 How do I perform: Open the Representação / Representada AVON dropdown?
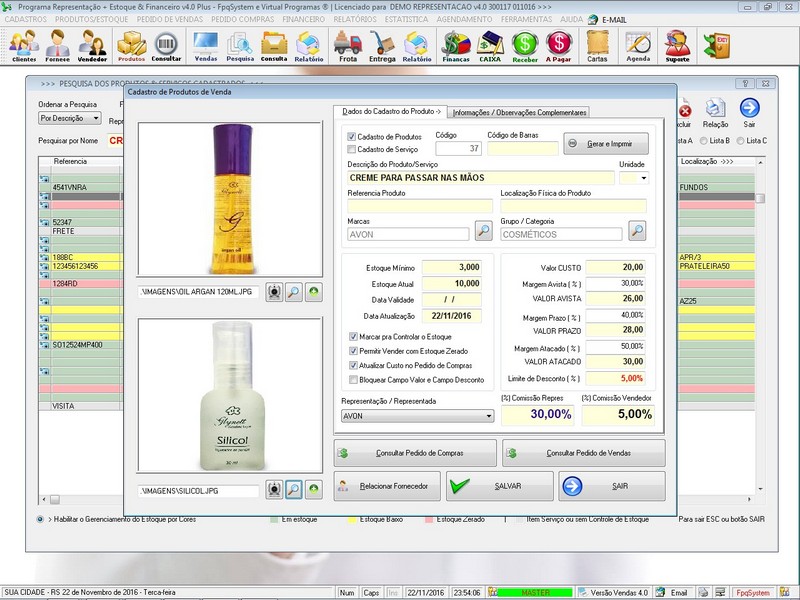[x=488, y=416]
